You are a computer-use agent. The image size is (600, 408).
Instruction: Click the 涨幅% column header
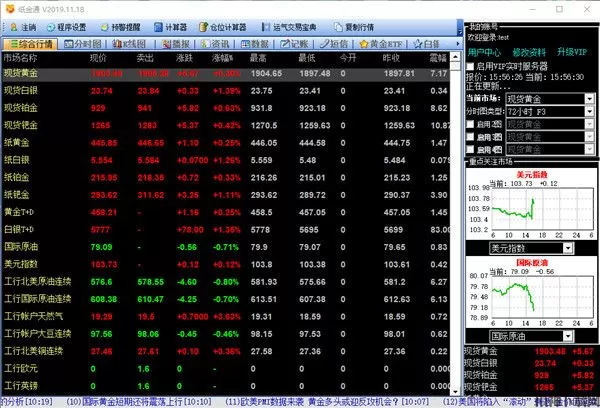pos(223,58)
